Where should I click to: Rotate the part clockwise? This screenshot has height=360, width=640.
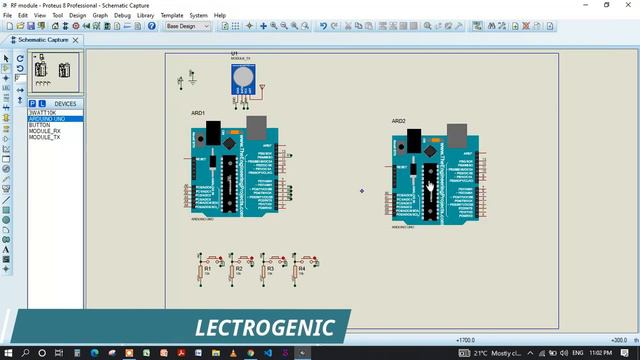20,58
